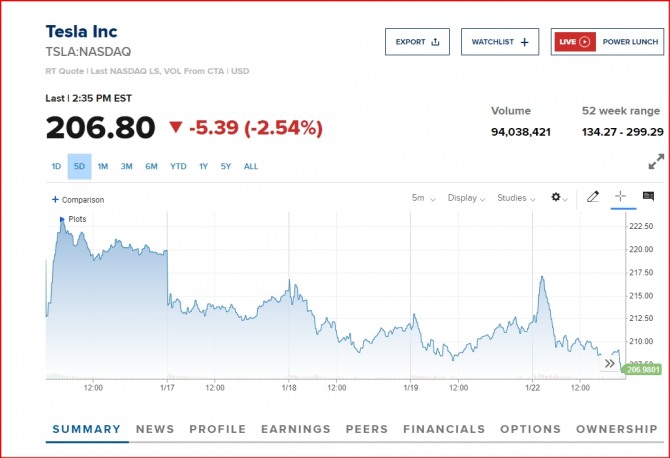Add a Comparison with plus icon
This screenshot has width=670, height=458.
(x=55, y=199)
